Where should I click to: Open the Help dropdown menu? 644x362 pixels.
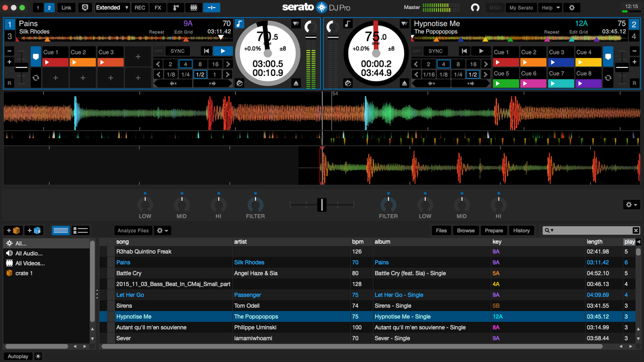coord(549,8)
